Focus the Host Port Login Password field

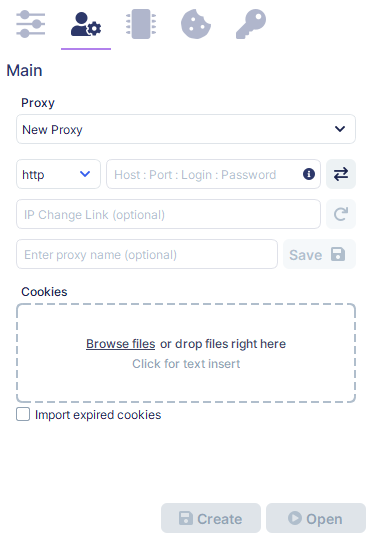coord(213,174)
